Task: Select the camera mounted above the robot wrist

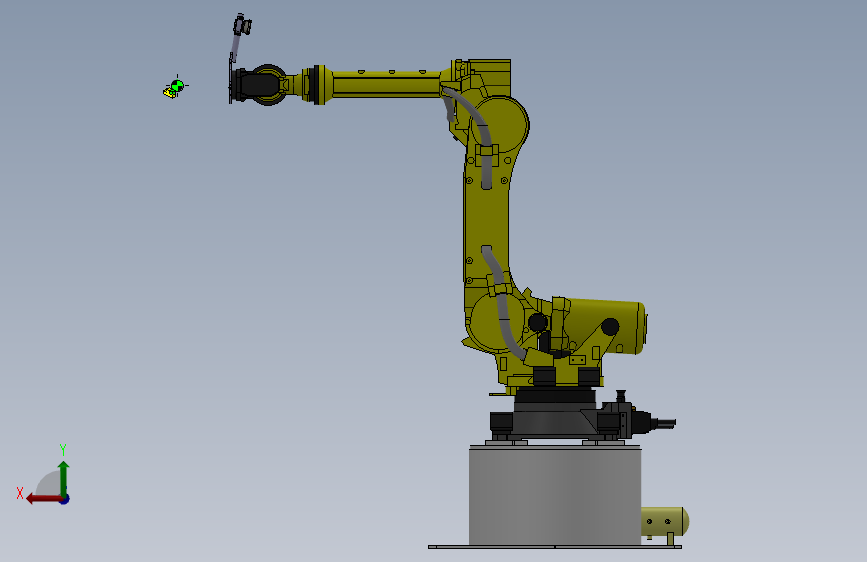Action: coord(242,25)
